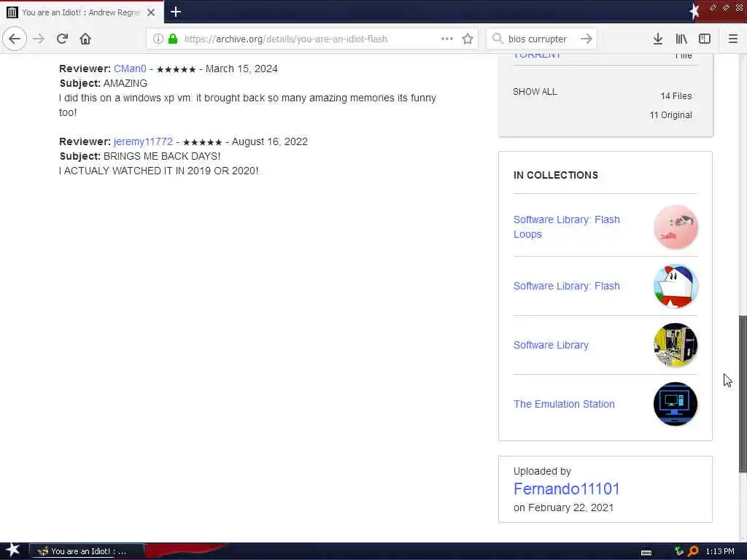
Task: Click the 1:13 PM clock
Action: (720, 551)
